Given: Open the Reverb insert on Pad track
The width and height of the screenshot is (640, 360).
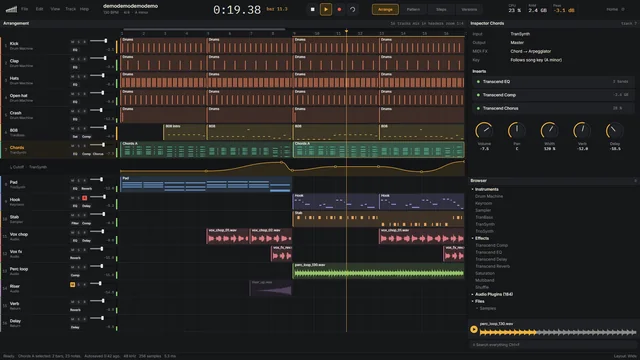Looking at the screenshot, I should [x=87, y=189].
